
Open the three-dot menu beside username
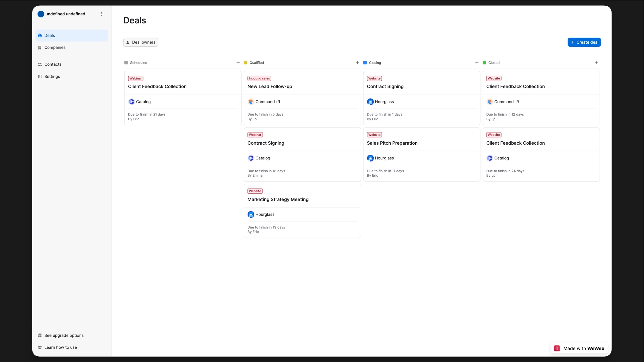102,14
